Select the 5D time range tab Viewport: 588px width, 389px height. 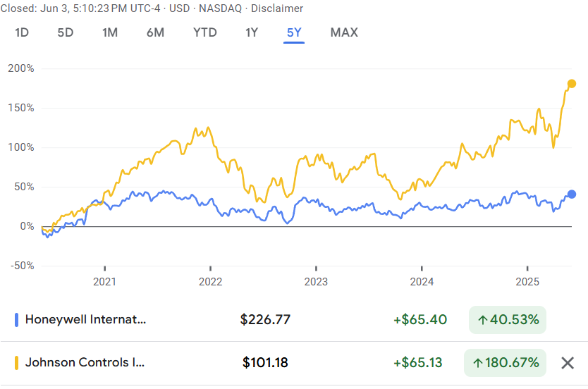click(x=66, y=32)
